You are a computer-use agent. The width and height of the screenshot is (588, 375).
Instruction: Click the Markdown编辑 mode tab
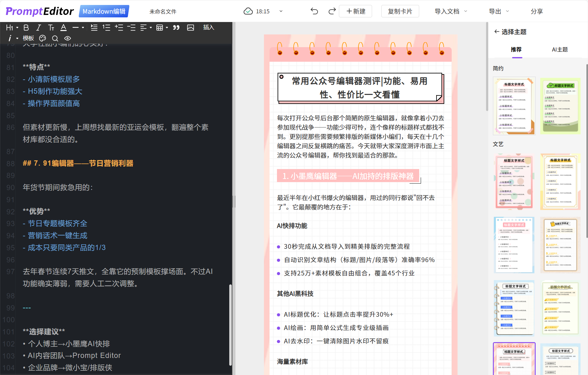coord(104,11)
